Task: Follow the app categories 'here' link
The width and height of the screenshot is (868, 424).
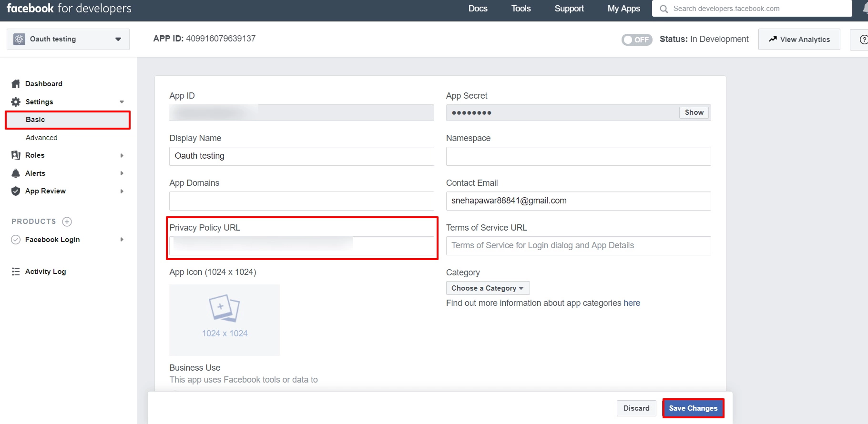Action: (x=632, y=303)
